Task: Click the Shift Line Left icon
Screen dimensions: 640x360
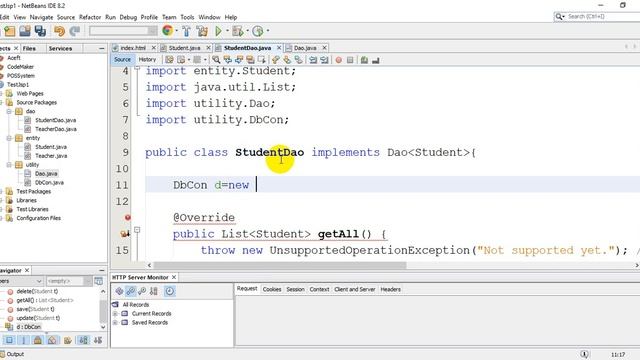Action: pyautogui.click(x=313, y=60)
